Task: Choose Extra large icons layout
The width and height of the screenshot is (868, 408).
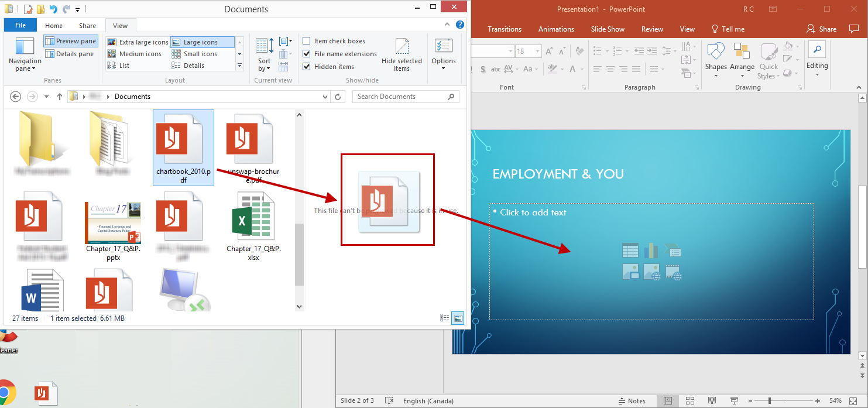Action: pyautogui.click(x=138, y=42)
